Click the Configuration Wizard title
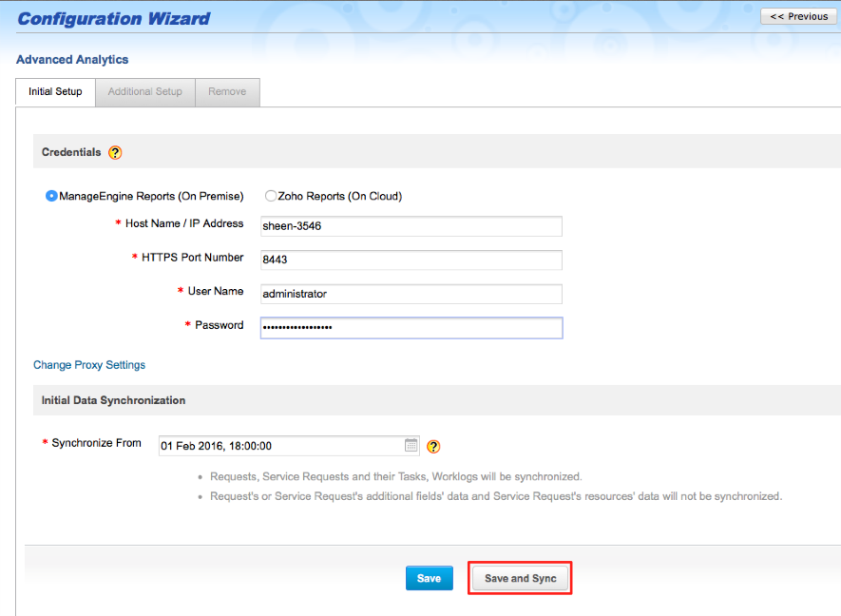The width and height of the screenshot is (841, 616). 113,17
